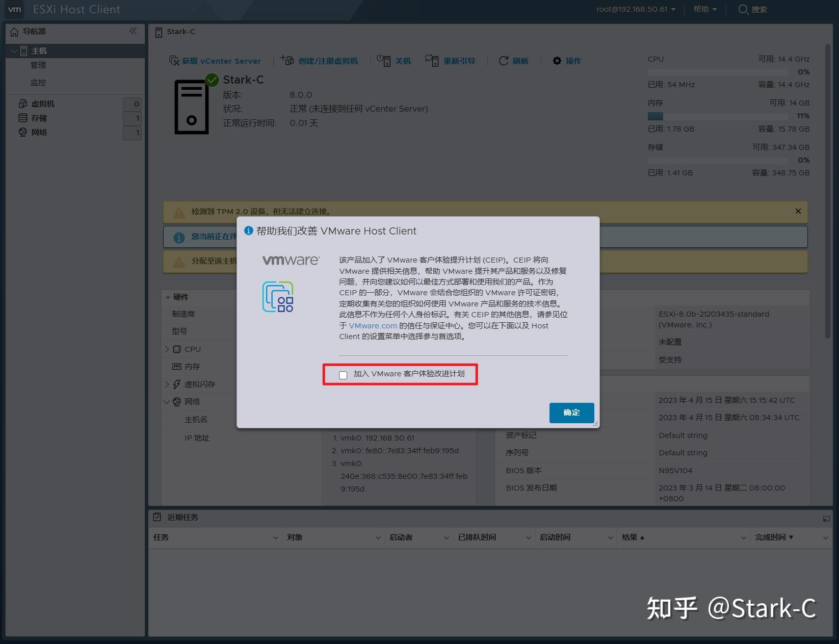Click the VMware logo in the top bar
This screenshot has width=839, height=644.
[14, 9]
